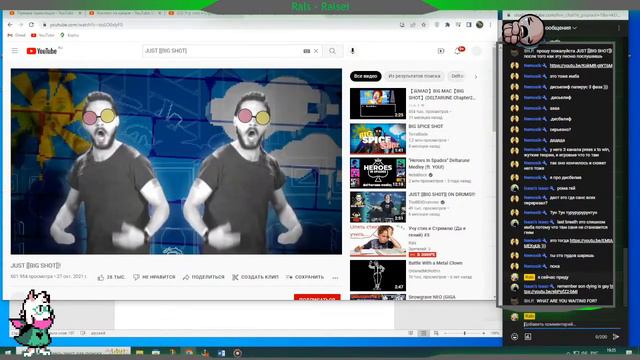Image resolution: width=640 pixels, height=360 pixels.
Task: Open more actions ellipsis under the video
Action: (335, 278)
